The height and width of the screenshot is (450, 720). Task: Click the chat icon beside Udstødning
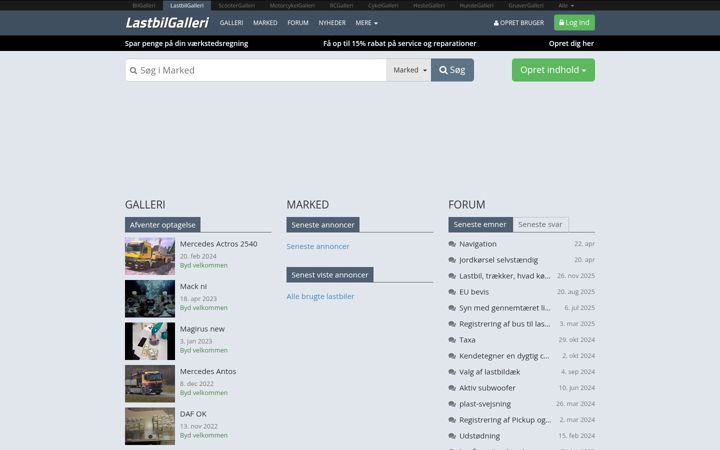point(452,436)
